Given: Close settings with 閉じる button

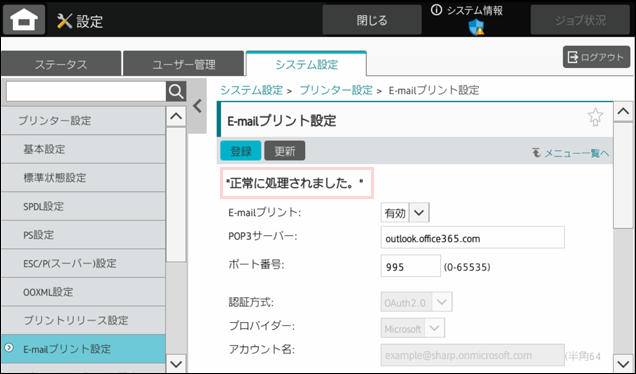Looking at the screenshot, I should (x=372, y=20).
